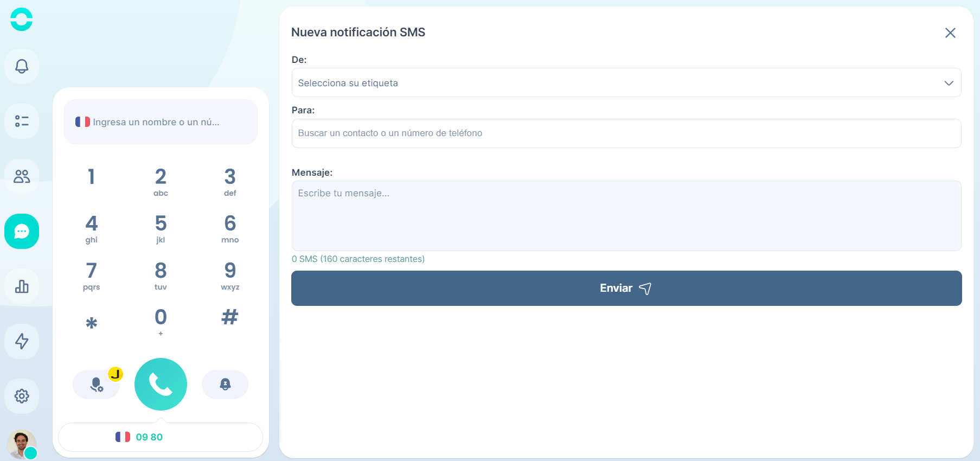
Task: Click the 'Nueva notificación SMS' title
Action: 358,33
